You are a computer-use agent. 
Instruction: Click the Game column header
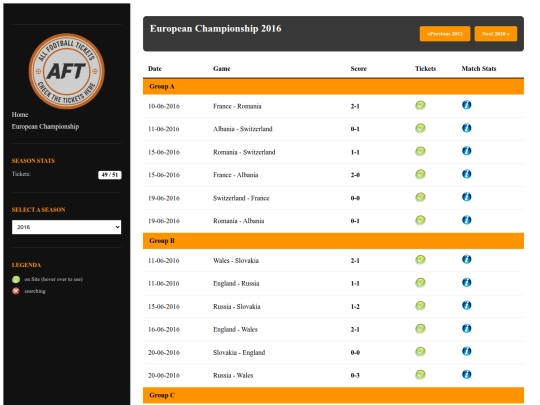(222, 69)
